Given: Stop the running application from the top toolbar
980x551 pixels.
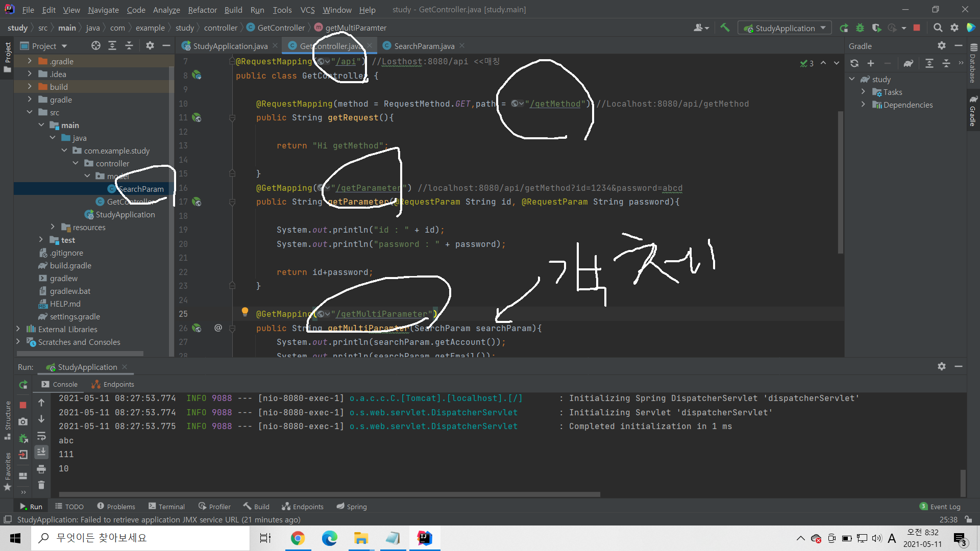Looking at the screenshot, I should click(x=917, y=28).
